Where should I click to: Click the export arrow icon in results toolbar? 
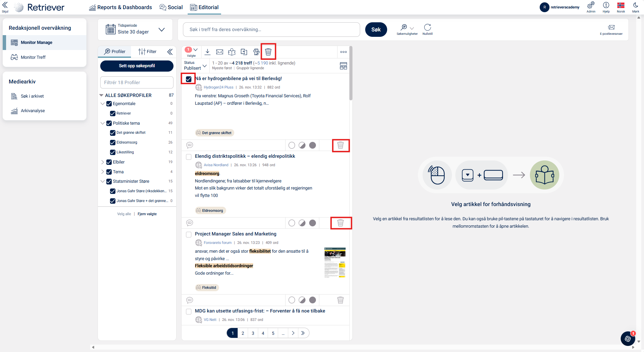pyautogui.click(x=244, y=52)
